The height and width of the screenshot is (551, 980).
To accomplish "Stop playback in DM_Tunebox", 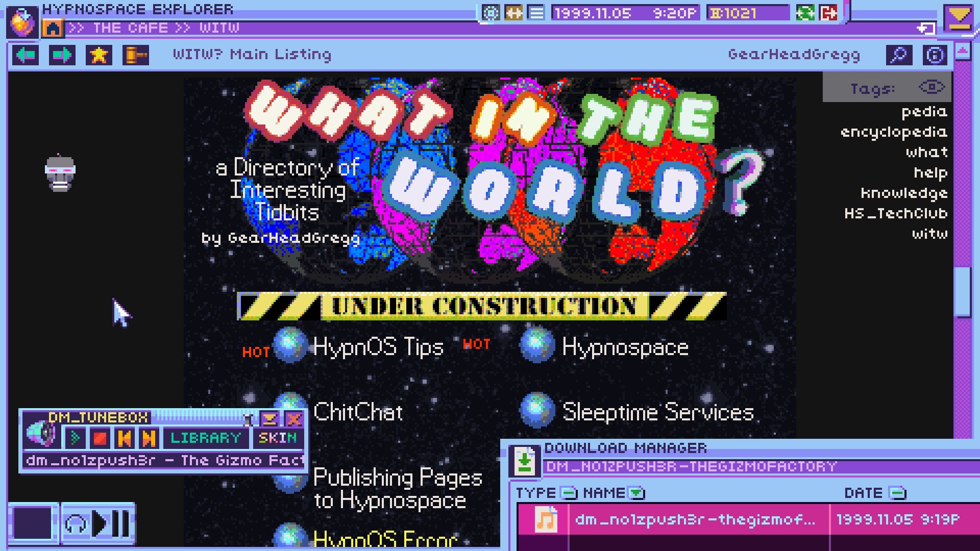I will pyautogui.click(x=100, y=438).
